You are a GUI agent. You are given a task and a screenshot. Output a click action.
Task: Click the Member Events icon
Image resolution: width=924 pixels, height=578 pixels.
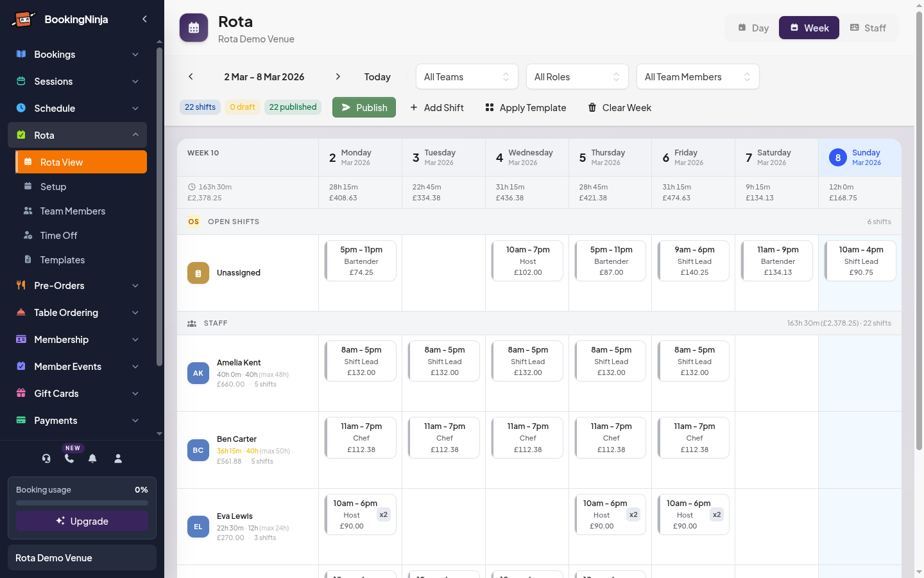pos(21,366)
